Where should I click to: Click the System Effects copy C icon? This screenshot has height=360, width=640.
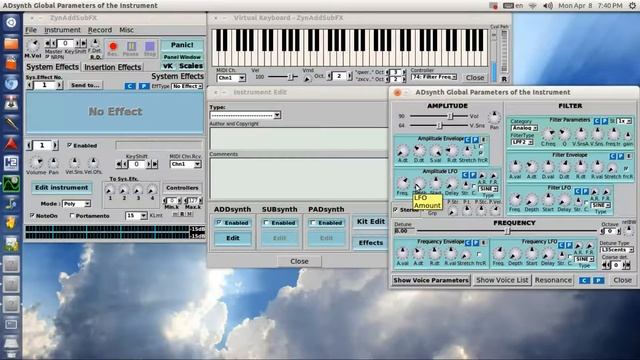pyautogui.click(x=130, y=86)
